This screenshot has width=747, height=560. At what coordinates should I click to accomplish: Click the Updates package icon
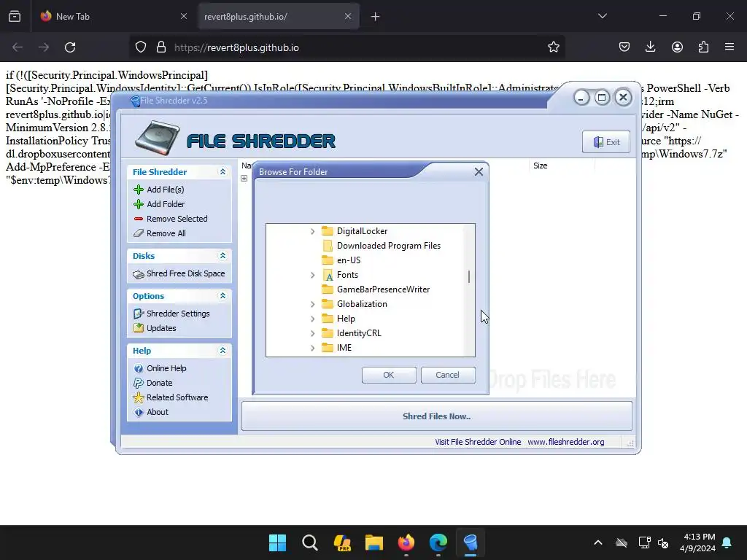(x=139, y=328)
